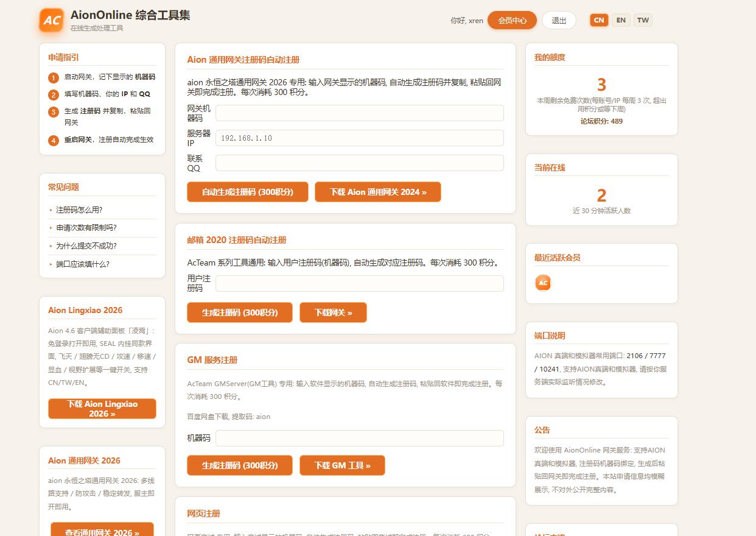Click the Aion Lingxiao 2026 card title
The image size is (756, 536).
85,310
